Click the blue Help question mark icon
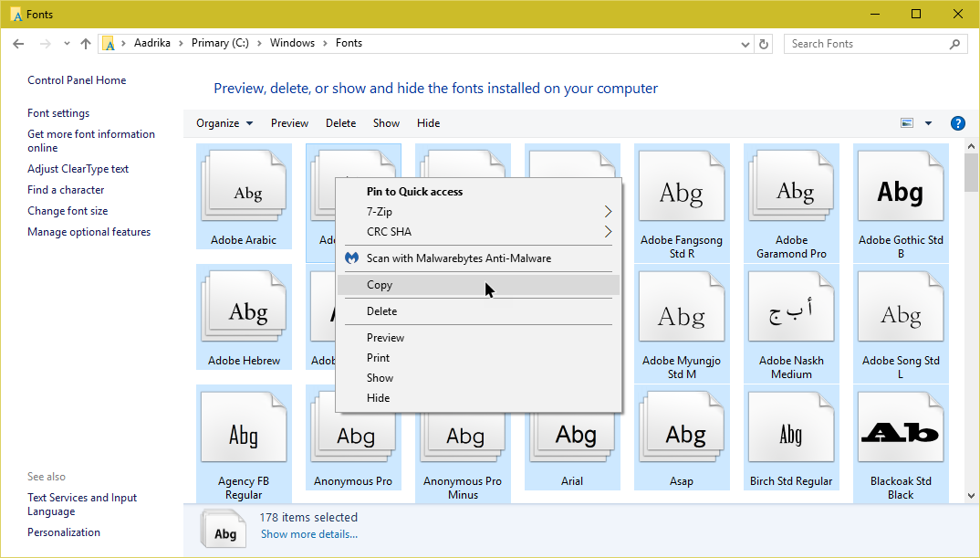 [x=957, y=122]
